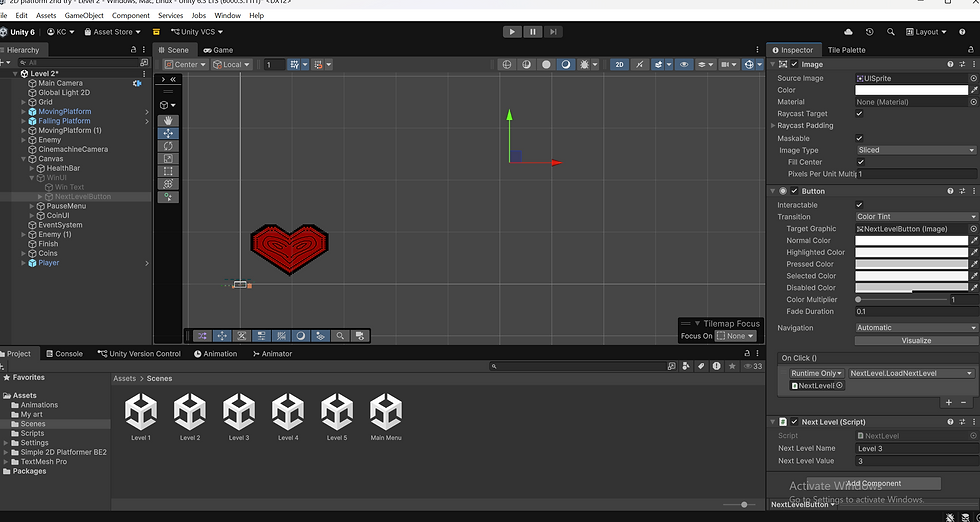
Task: Remove On Click event with minus
Action: pyautogui.click(x=963, y=403)
